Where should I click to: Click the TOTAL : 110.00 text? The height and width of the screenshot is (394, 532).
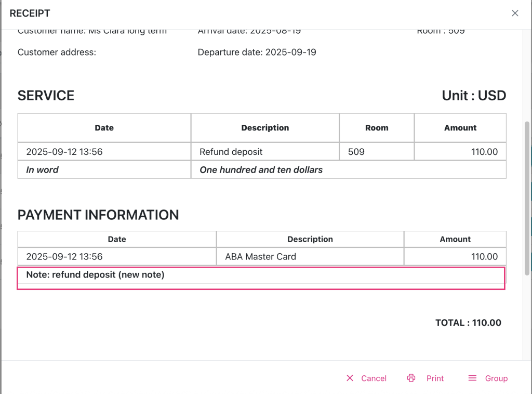(468, 323)
